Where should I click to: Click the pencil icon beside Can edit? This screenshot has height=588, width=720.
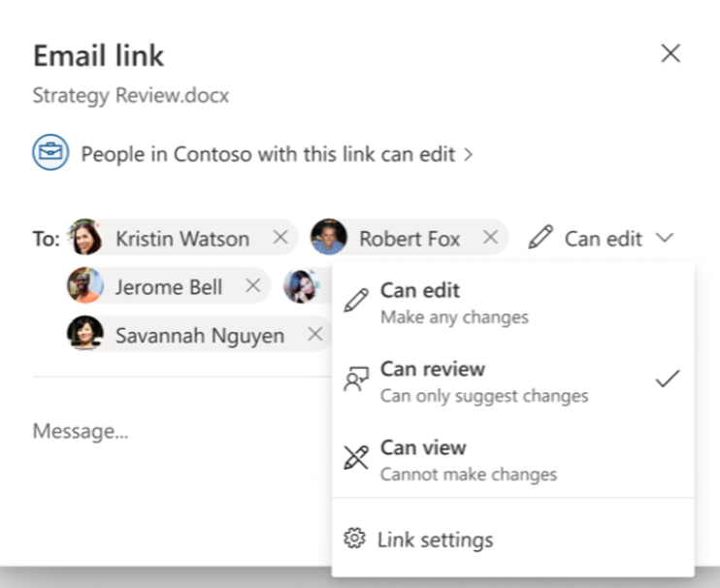click(x=540, y=238)
